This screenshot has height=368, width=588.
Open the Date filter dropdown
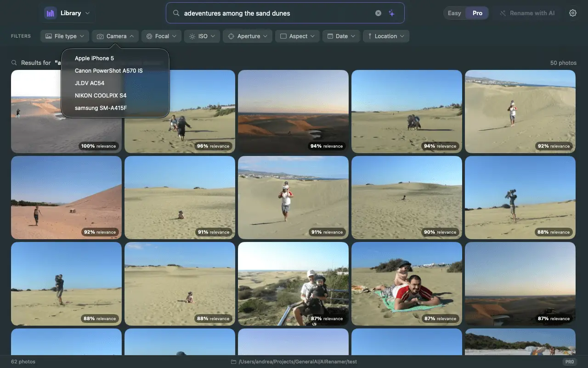[x=341, y=36]
